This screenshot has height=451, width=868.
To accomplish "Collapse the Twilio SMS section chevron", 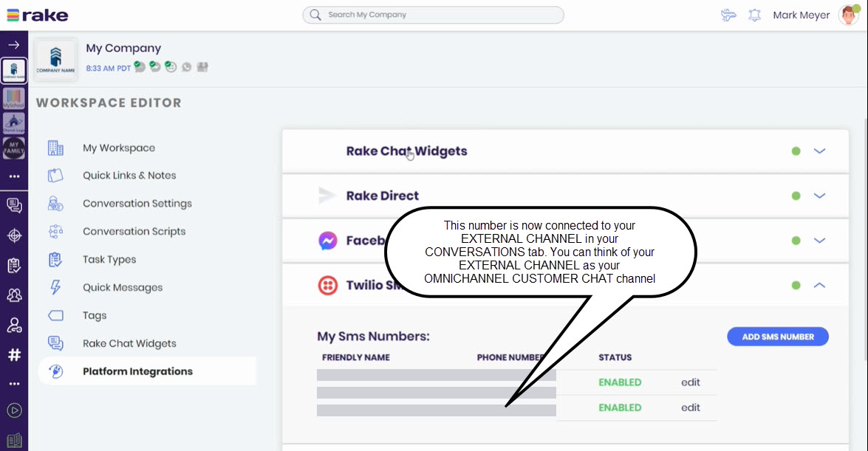I will [819, 286].
